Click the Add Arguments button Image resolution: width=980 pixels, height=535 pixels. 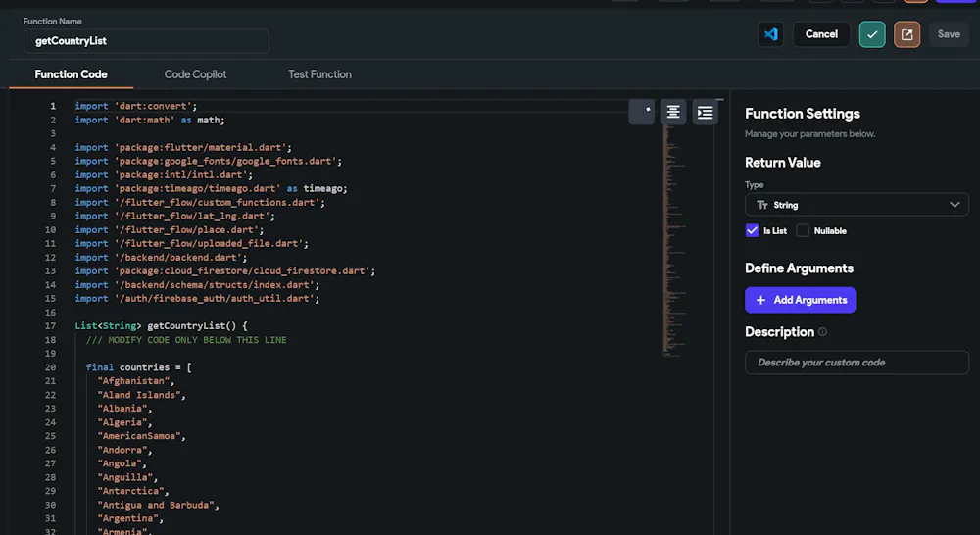800,300
